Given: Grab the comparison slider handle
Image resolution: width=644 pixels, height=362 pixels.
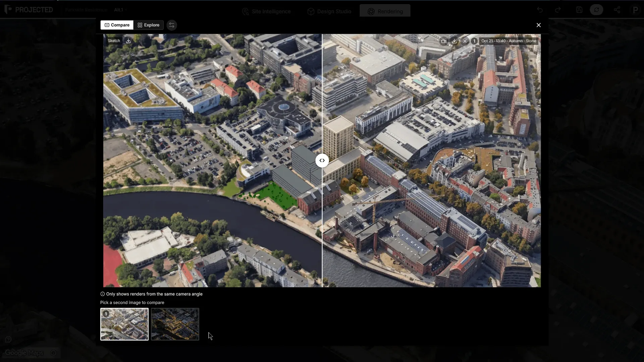Looking at the screenshot, I should pos(322,161).
